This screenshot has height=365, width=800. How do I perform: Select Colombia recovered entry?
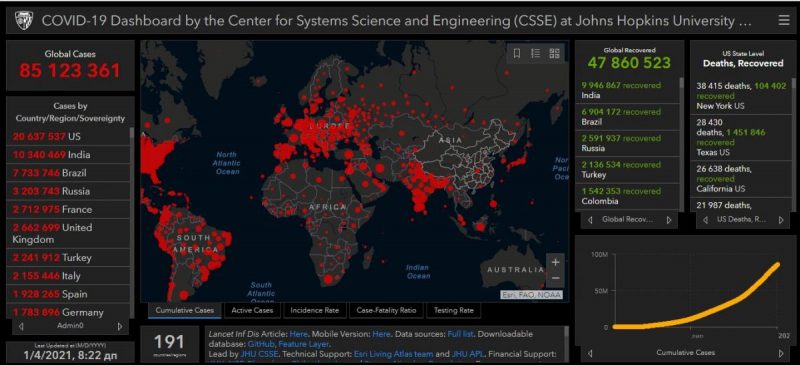pos(628,197)
